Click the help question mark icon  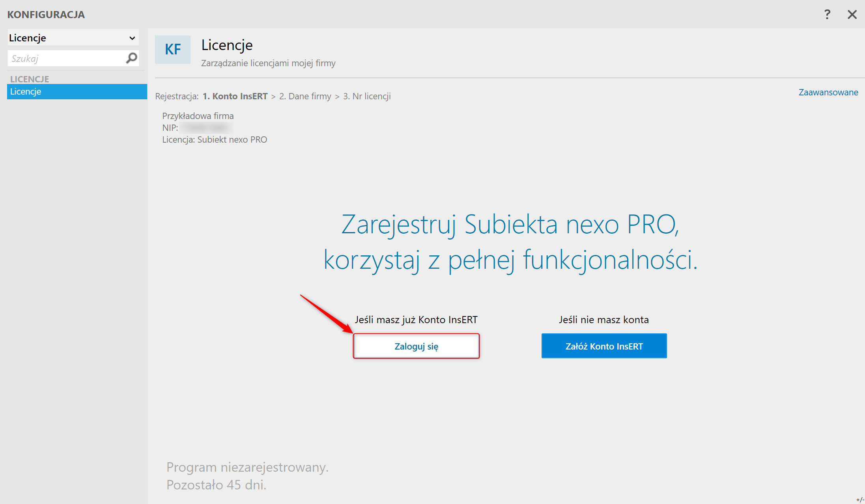tap(827, 15)
